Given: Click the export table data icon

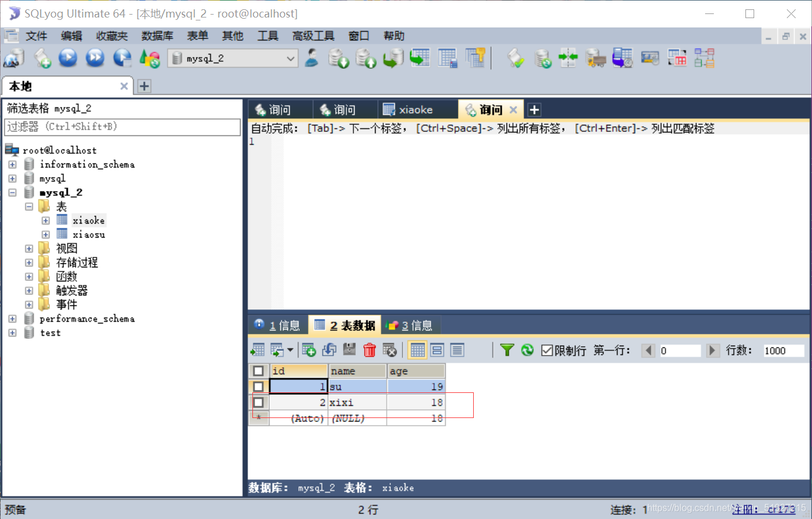Looking at the screenshot, I should coord(257,350).
